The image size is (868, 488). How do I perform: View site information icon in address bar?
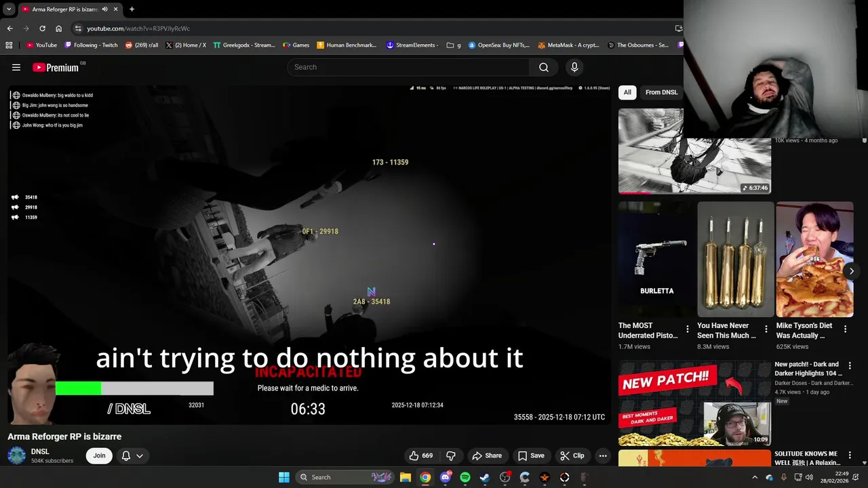(x=78, y=28)
